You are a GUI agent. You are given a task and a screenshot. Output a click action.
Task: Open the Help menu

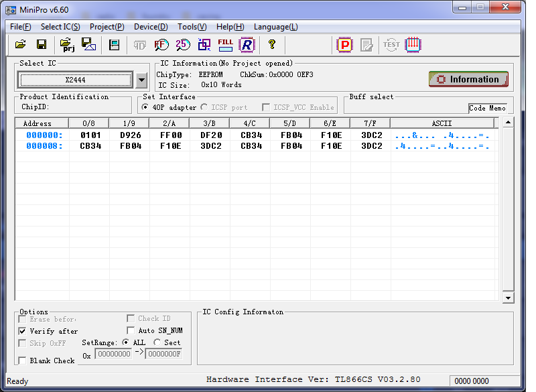point(230,27)
